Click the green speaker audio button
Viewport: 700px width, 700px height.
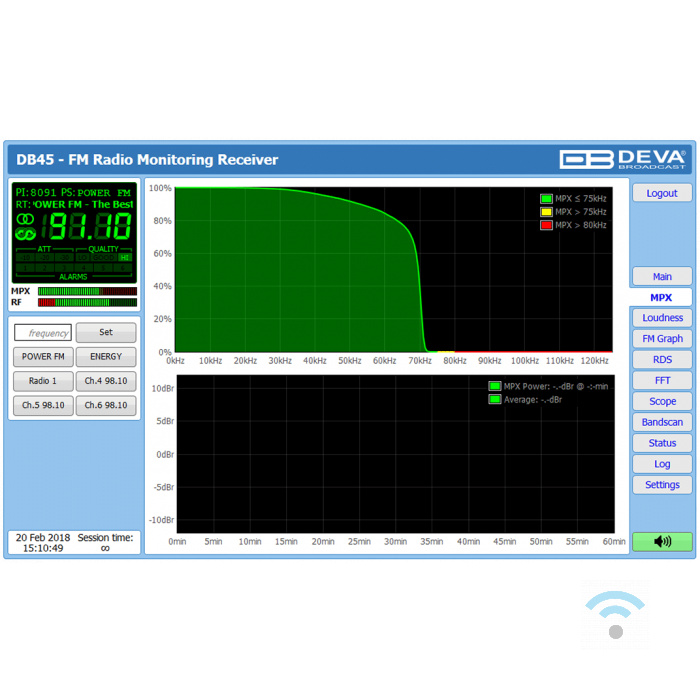[661, 541]
